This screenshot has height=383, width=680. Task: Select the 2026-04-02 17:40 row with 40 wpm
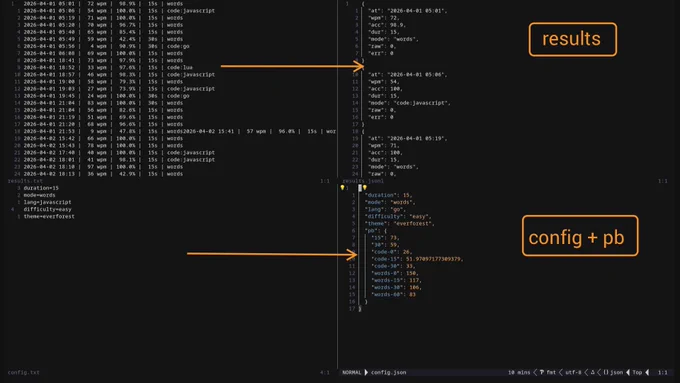119,152
